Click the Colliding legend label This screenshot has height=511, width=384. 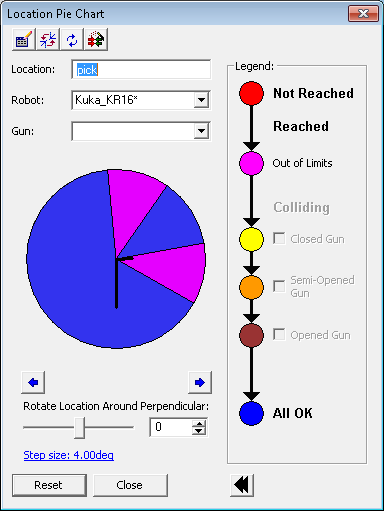(302, 207)
